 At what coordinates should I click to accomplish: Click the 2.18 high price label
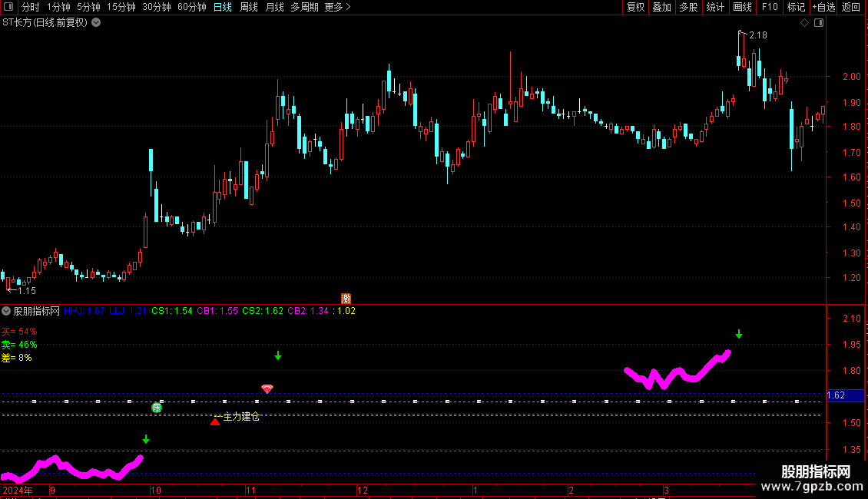pyautogui.click(x=758, y=35)
